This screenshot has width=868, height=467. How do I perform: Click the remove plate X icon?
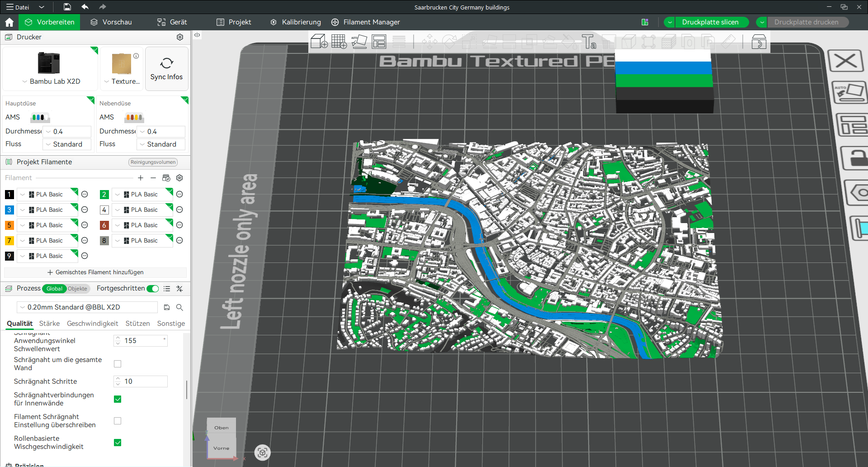tap(845, 61)
